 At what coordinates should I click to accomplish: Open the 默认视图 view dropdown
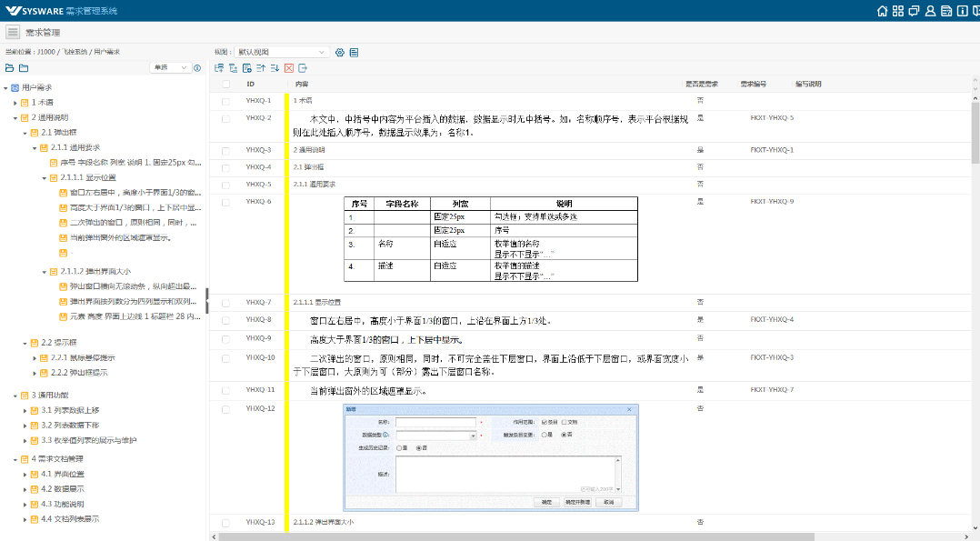(x=282, y=53)
